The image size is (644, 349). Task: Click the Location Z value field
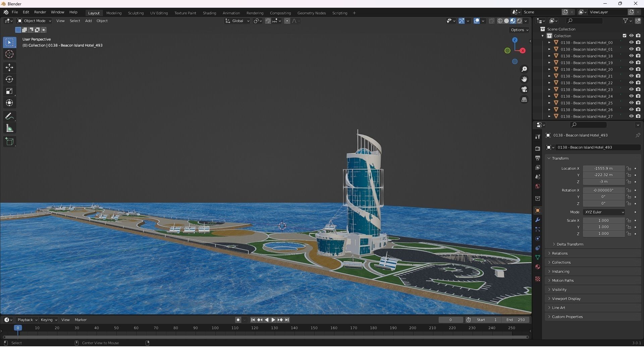pyautogui.click(x=603, y=182)
